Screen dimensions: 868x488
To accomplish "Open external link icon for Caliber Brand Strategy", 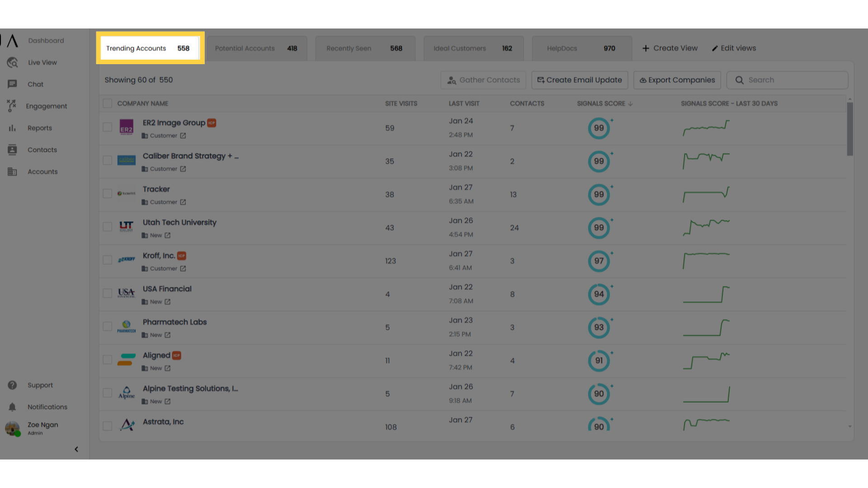I will pyautogui.click(x=183, y=169).
